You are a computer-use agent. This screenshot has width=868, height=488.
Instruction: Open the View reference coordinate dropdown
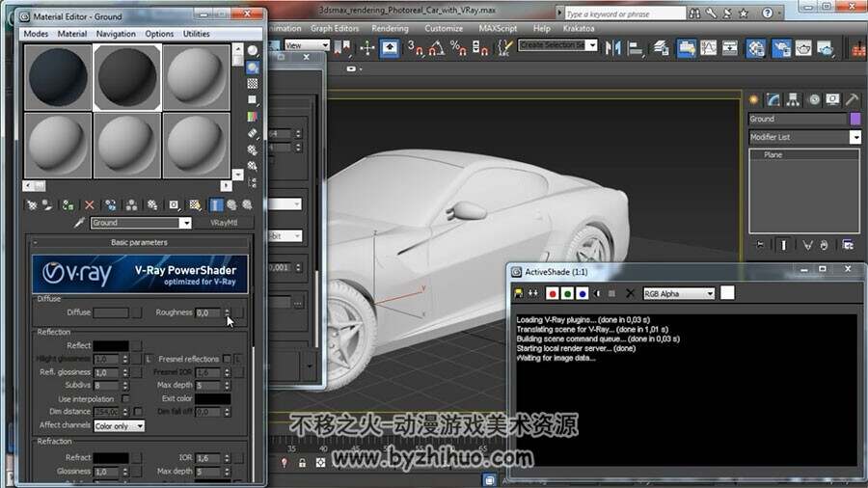307,44
